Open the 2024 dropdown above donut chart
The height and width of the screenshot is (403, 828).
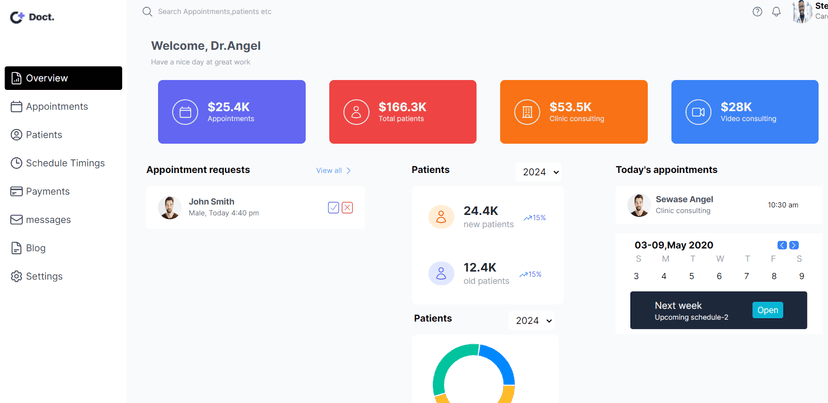coord(532,321)
